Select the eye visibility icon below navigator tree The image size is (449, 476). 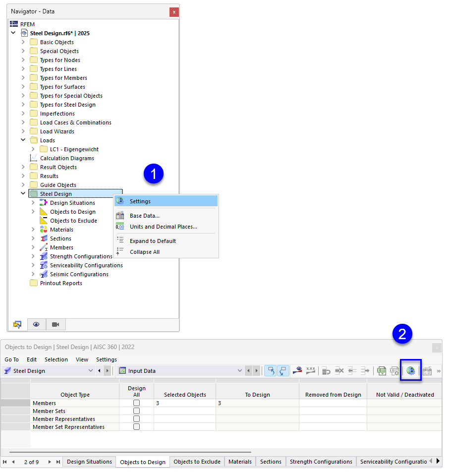[36, 324]
